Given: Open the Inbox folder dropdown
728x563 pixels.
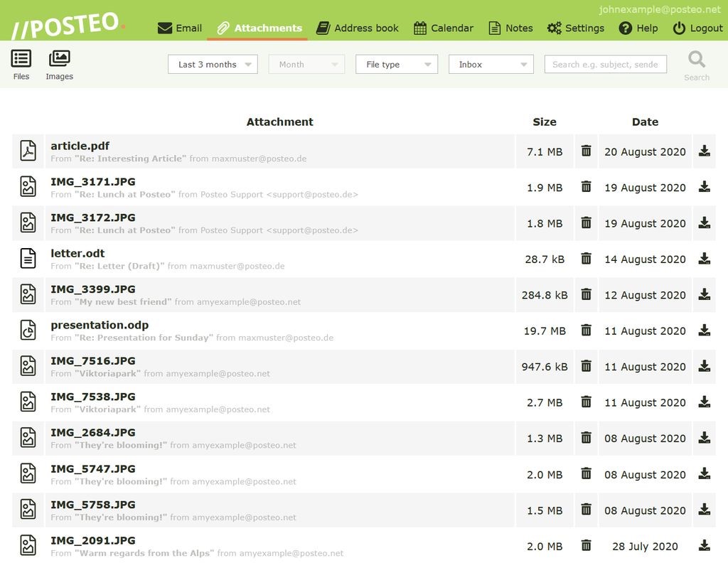Looking at the screenshot, I should tap(491, 65).
